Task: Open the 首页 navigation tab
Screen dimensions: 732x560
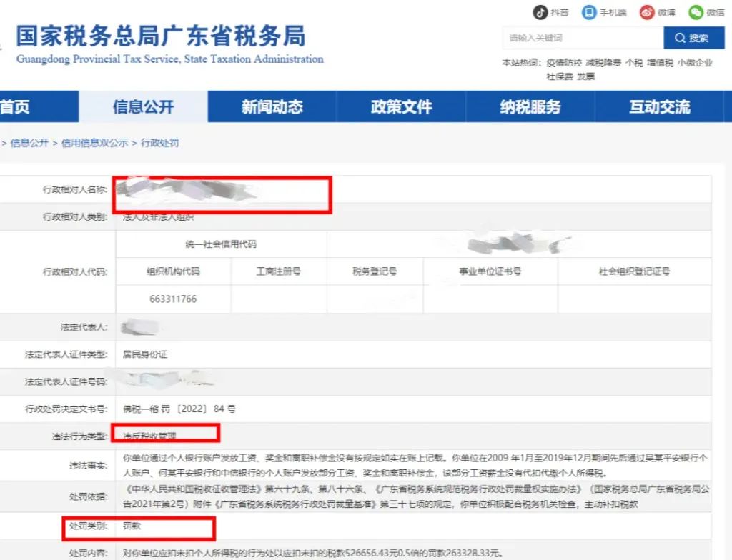Action: point(16,107)
